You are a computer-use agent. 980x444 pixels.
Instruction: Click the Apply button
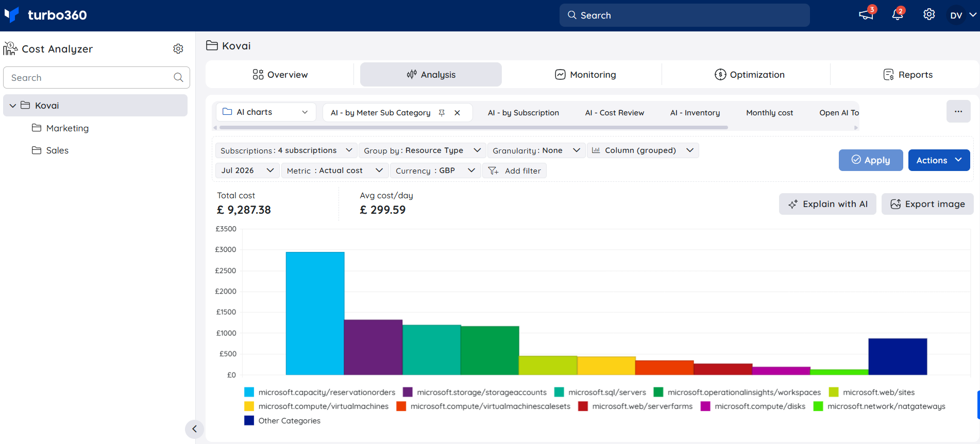(871, 160)
